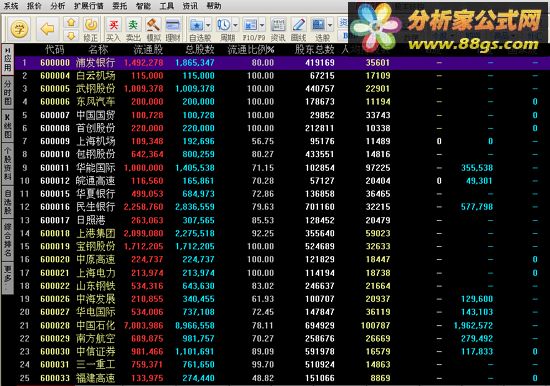
Task: Expand the 自选股 dropdown arrow
Action: (208, 25)
